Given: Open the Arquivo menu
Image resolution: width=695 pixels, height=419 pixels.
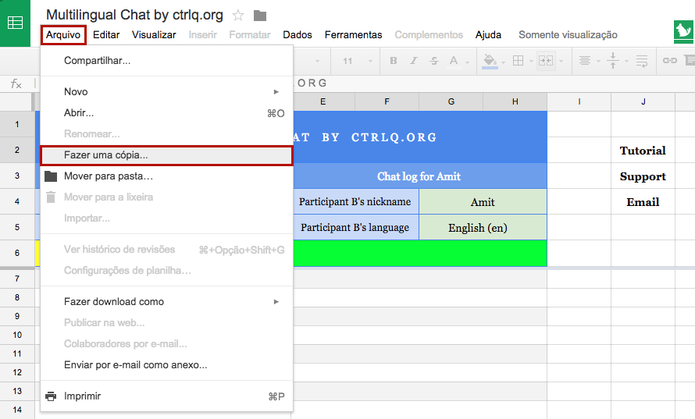Looking at the screenshot, I should coord(63,35).
